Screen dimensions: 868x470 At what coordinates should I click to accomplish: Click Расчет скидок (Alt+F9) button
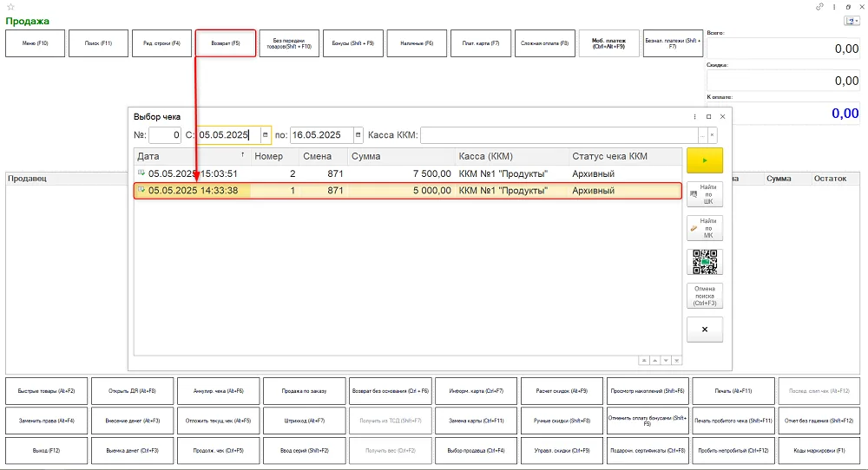(562, 391)
